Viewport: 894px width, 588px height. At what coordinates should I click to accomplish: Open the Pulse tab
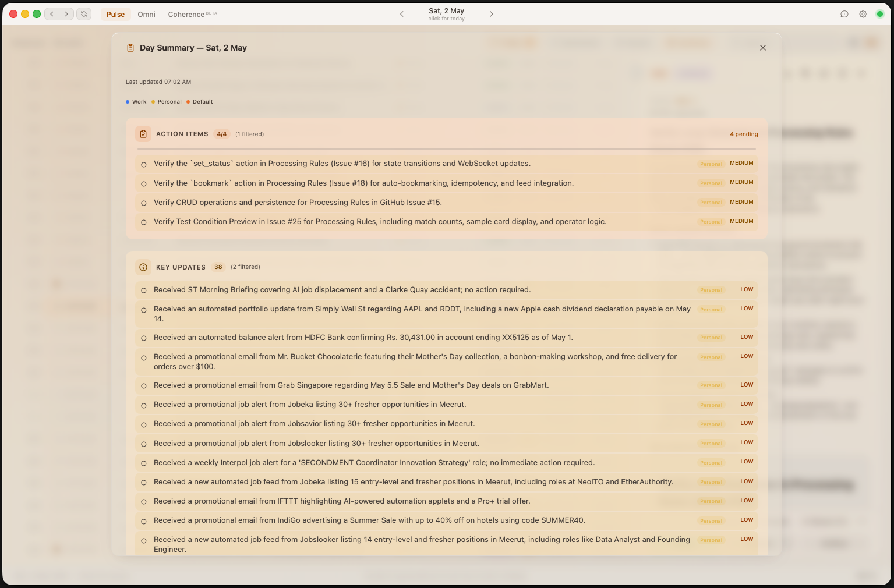115,14
